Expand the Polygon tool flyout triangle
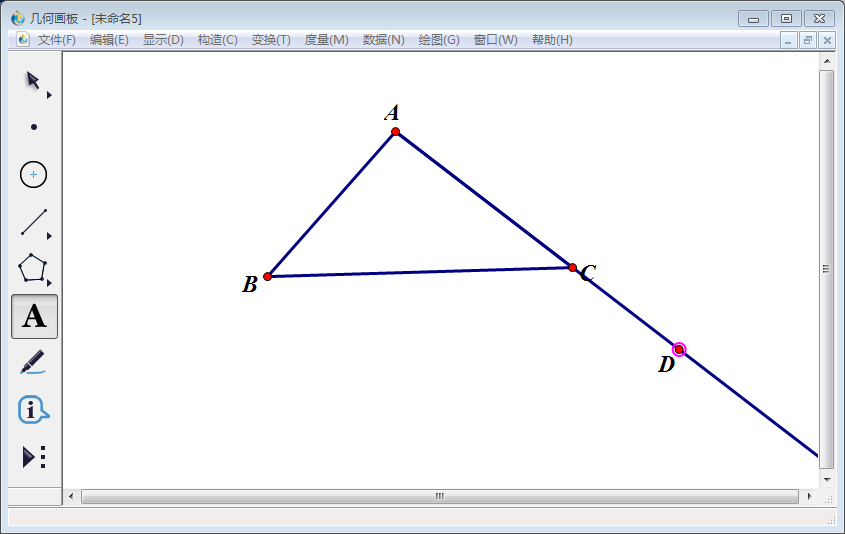Screen dimensions: 845x534 (49, 283)
